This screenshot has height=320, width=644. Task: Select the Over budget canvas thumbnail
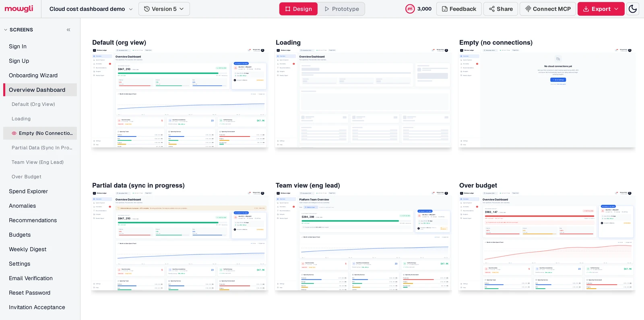click(x=547, y=241)
